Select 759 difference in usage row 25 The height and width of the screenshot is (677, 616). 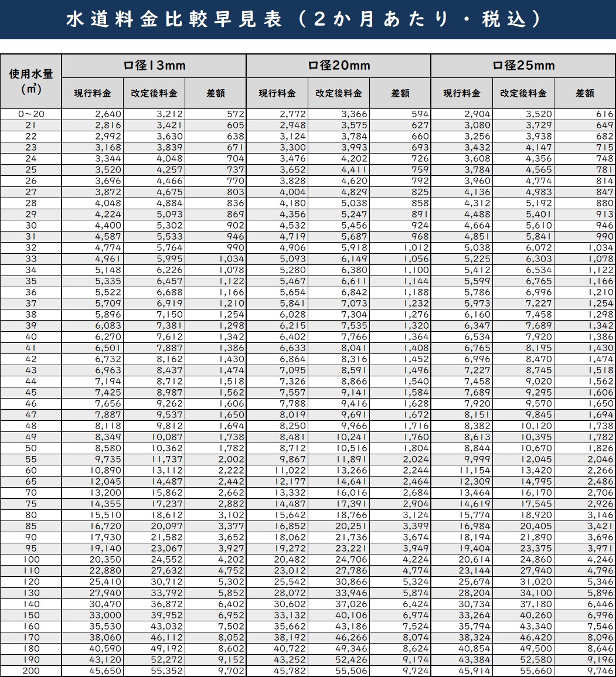tap(420, 170)
